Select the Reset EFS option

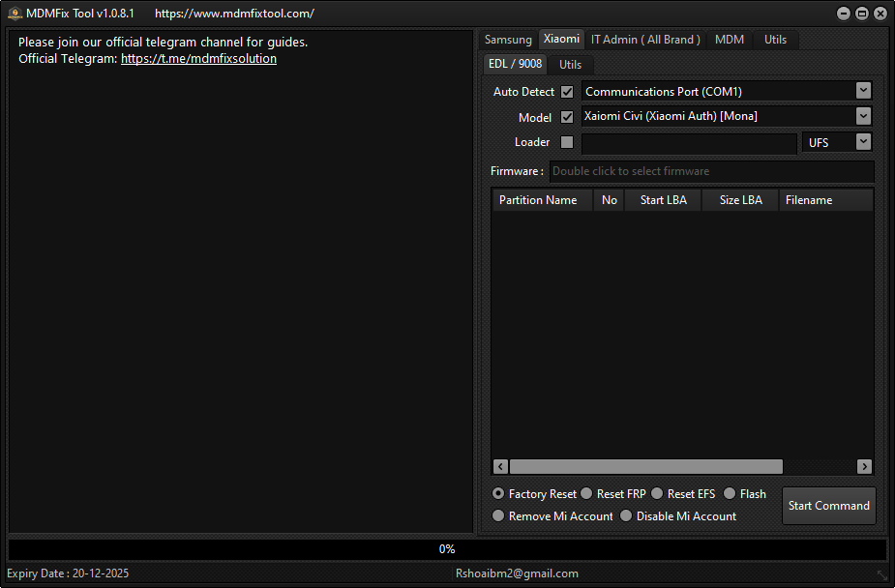point(657,493)
